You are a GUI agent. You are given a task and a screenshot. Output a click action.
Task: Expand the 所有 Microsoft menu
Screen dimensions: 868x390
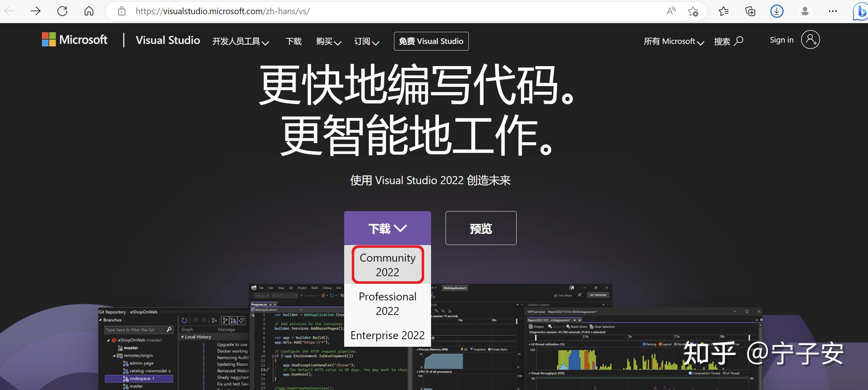(673, 41)
